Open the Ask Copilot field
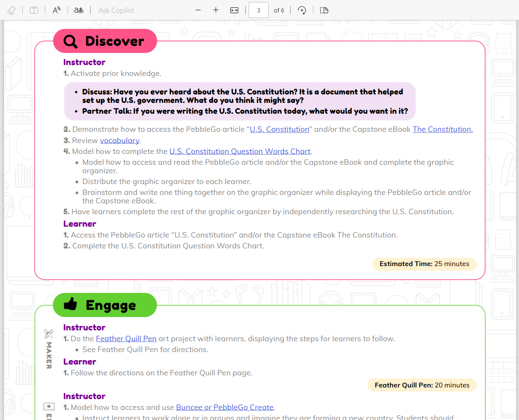Viewport: 519px width, 420px height. 116,10
